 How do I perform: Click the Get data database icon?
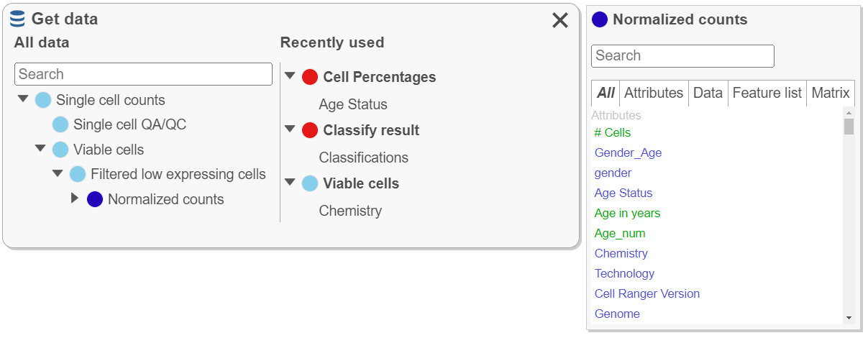pyautogui.click(x=18, y=19)
